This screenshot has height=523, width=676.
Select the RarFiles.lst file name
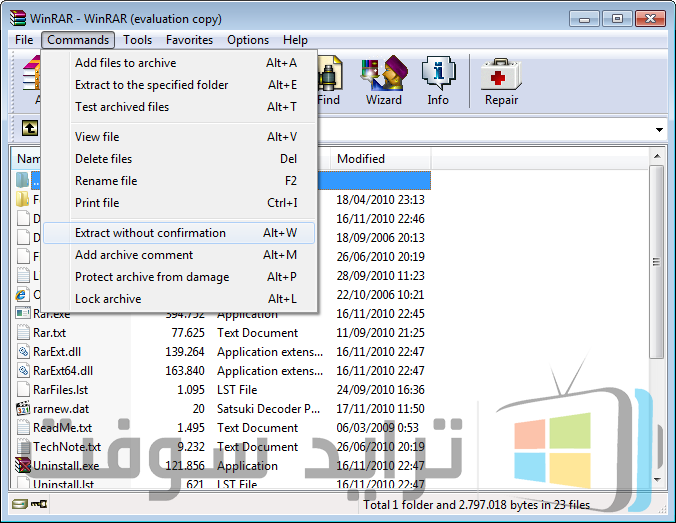point(60,390)
